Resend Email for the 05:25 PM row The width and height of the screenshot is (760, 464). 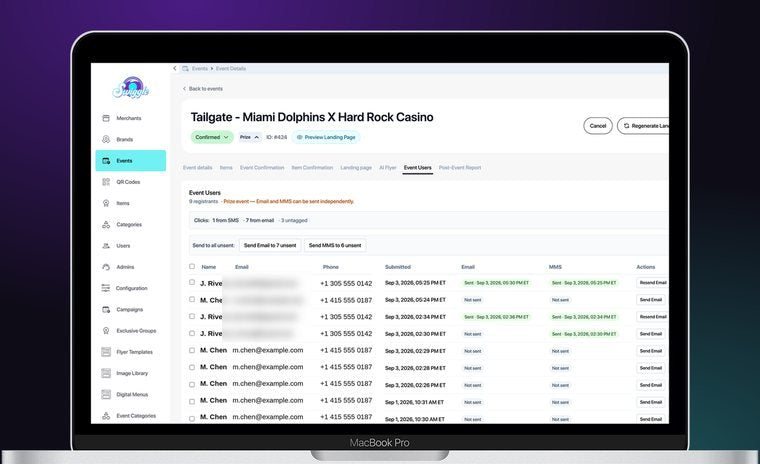click(652, 282)
